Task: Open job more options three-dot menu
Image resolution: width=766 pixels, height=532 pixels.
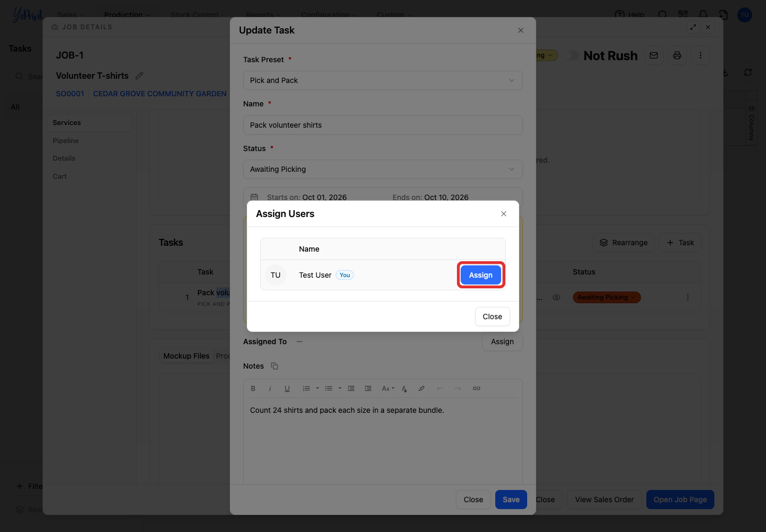Action: click(x=701, y=55)
